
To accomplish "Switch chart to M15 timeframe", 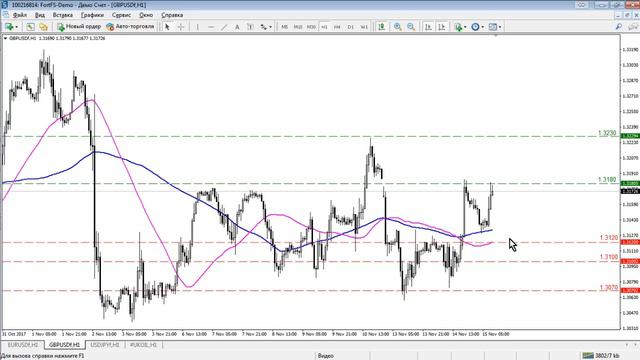I will tap(298, 27).
